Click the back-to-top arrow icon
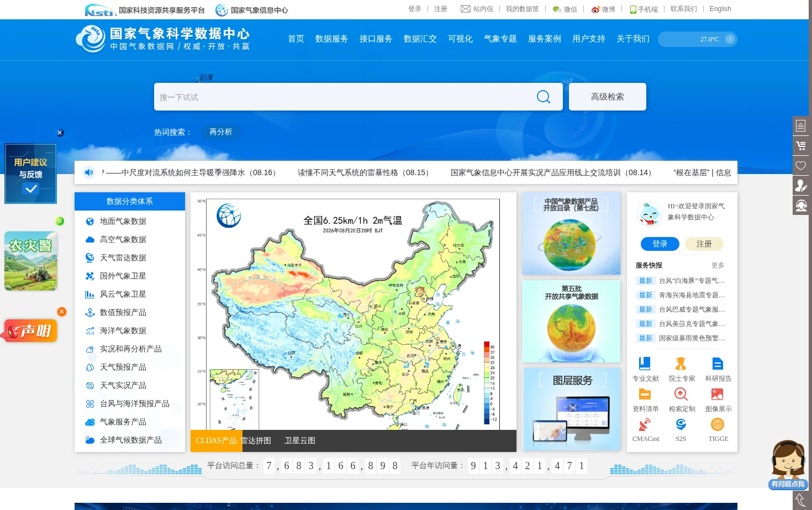812x510 pixels. point(800,501)
